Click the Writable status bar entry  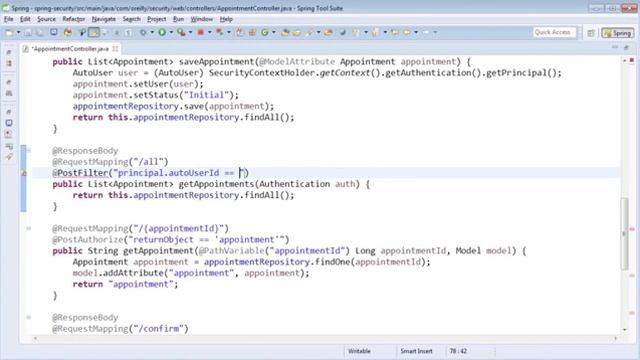point(359,351)
